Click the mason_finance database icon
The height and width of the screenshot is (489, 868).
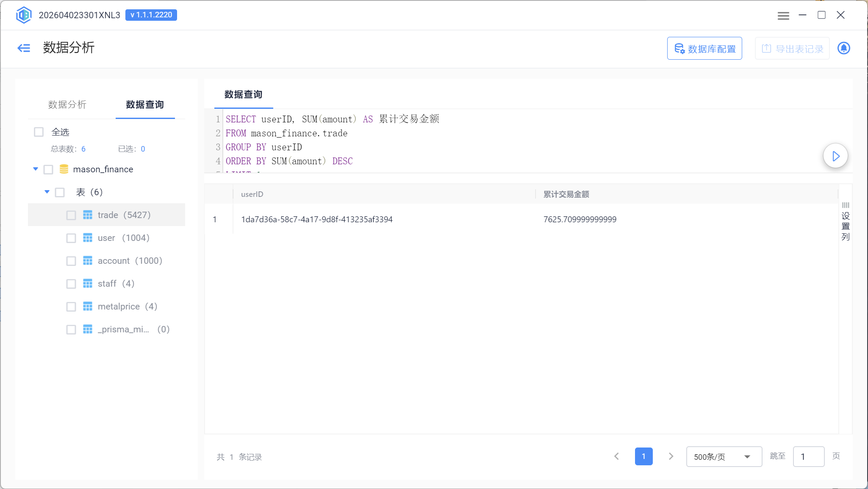(x=64, y=169)
